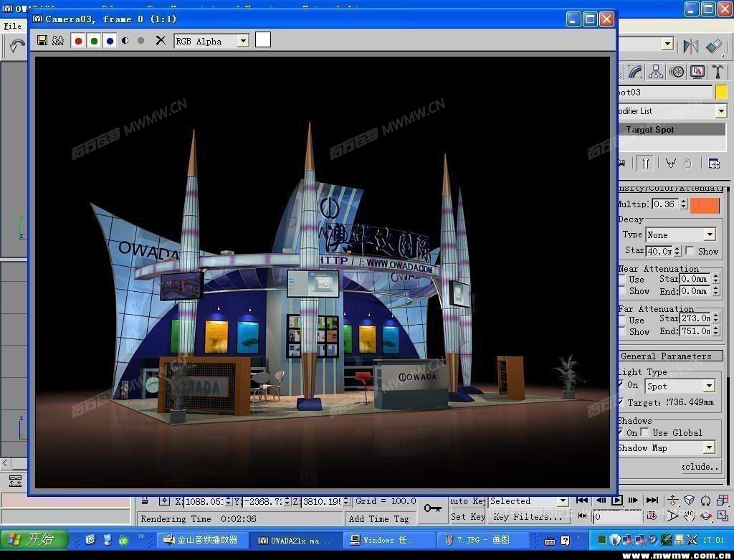Step to the next frame
The width and height of the screenshot is (734, 560).
pyautogui.click(x=634, y=500)
